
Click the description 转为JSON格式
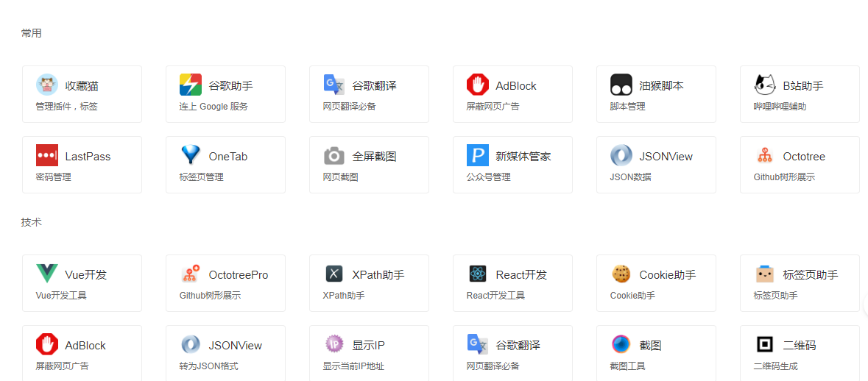click(208, 366)
